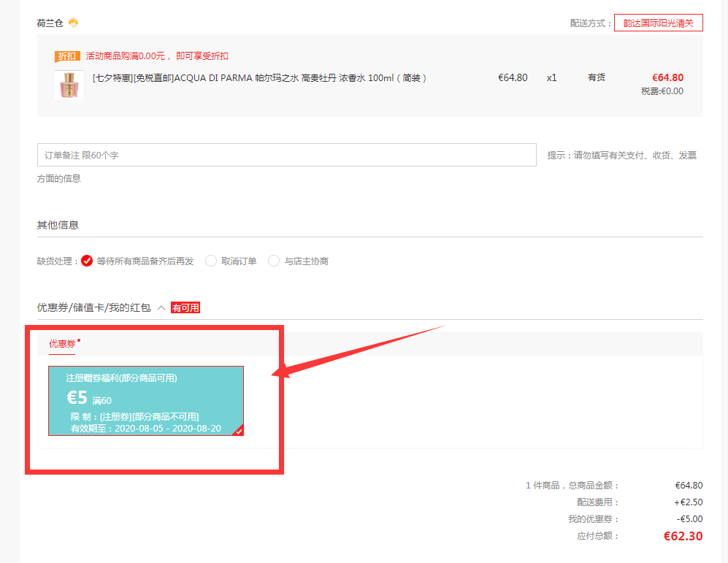The height and width of the screenshot is (563, 728).
Task: Click the x1 quantity text
Action: point(551,78)
